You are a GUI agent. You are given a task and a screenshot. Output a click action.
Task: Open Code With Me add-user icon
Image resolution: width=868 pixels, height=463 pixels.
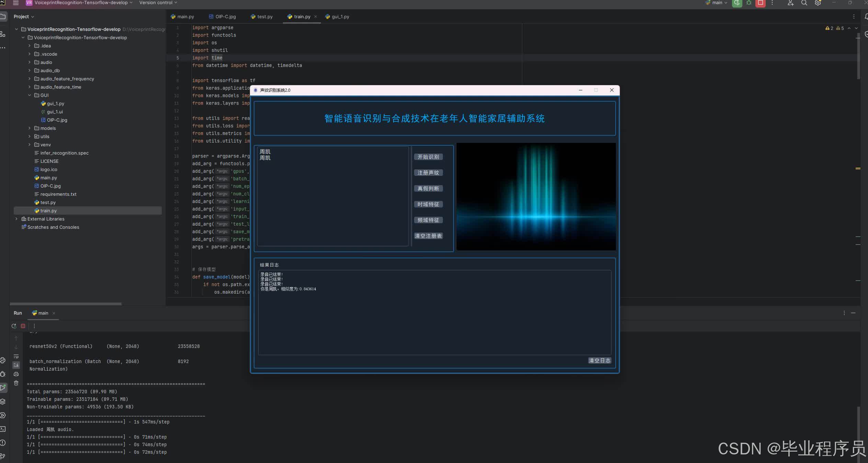[x=790, y=3]
